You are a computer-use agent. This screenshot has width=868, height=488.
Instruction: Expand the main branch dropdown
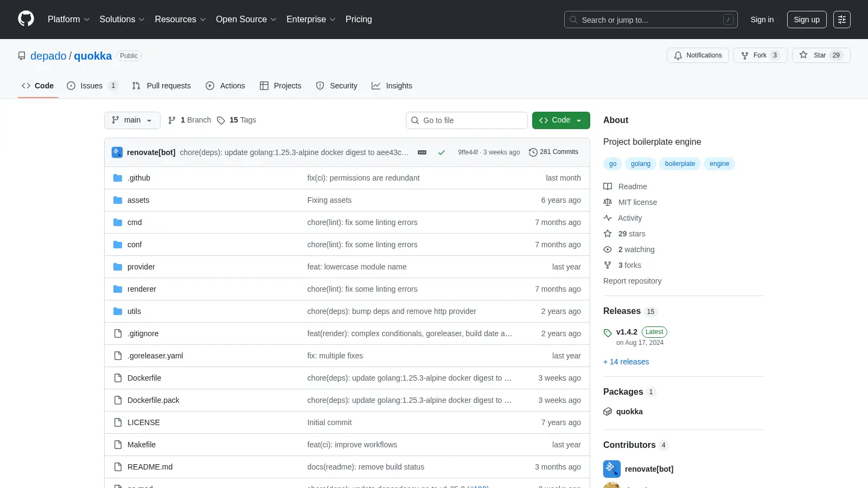click(132, 120)
